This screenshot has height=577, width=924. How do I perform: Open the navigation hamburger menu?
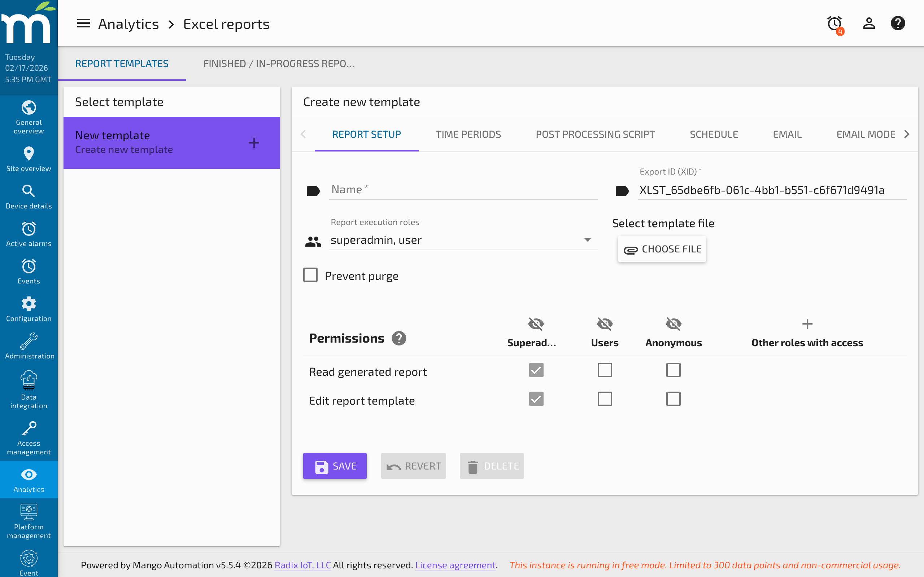[x=83, y=23]
